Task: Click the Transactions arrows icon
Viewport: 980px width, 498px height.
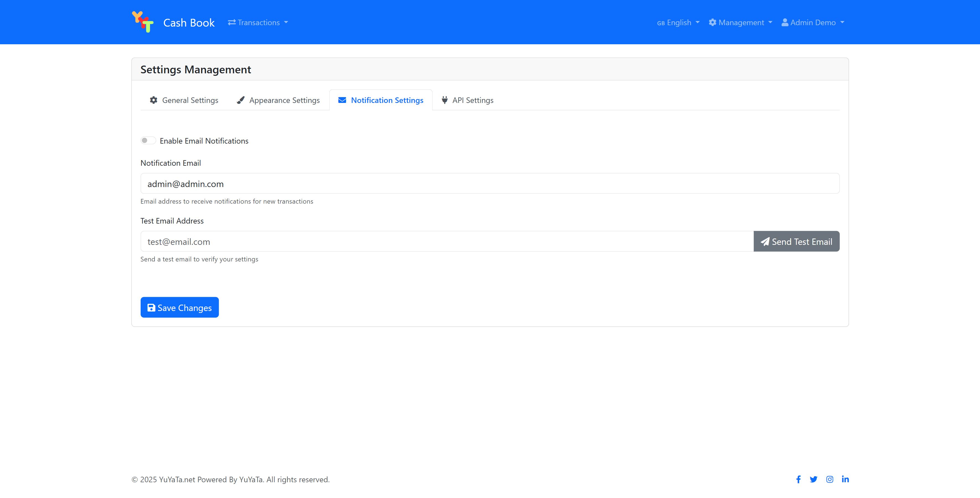Action: [232, 22]
